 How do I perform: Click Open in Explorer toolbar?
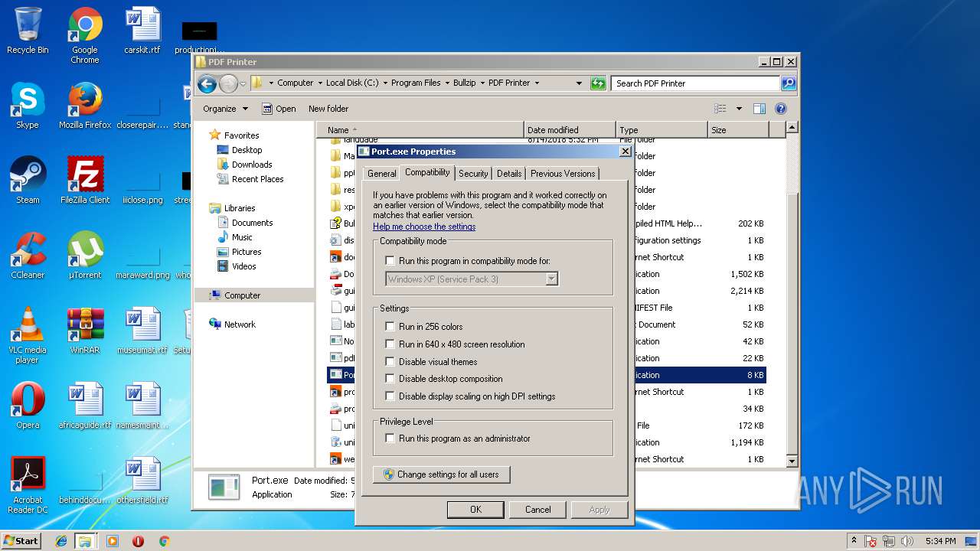pos(279,109)
